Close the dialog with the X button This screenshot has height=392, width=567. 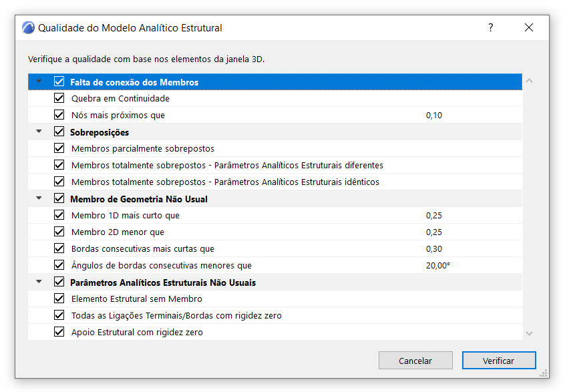coord(529,28)
